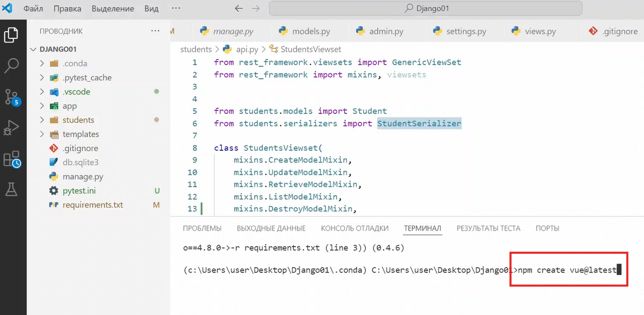Screen dimensions: 644x315
Task: Open the Search view icon
Action: coord(11,65)
